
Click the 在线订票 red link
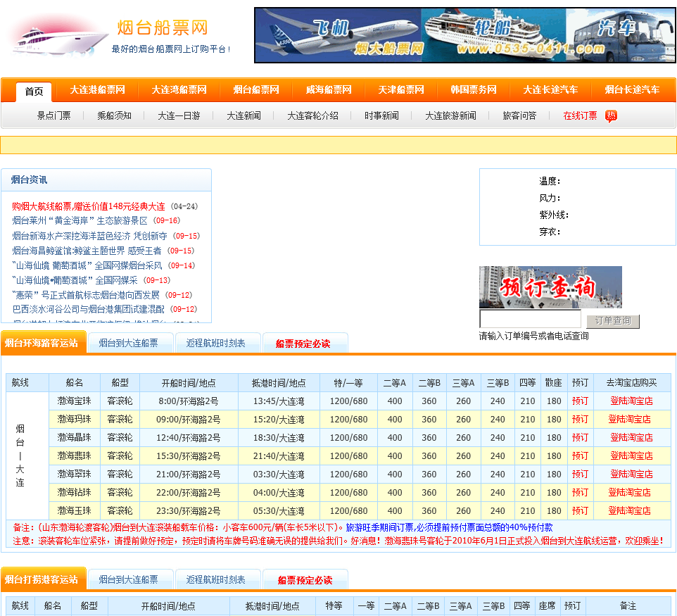(580, 116)
